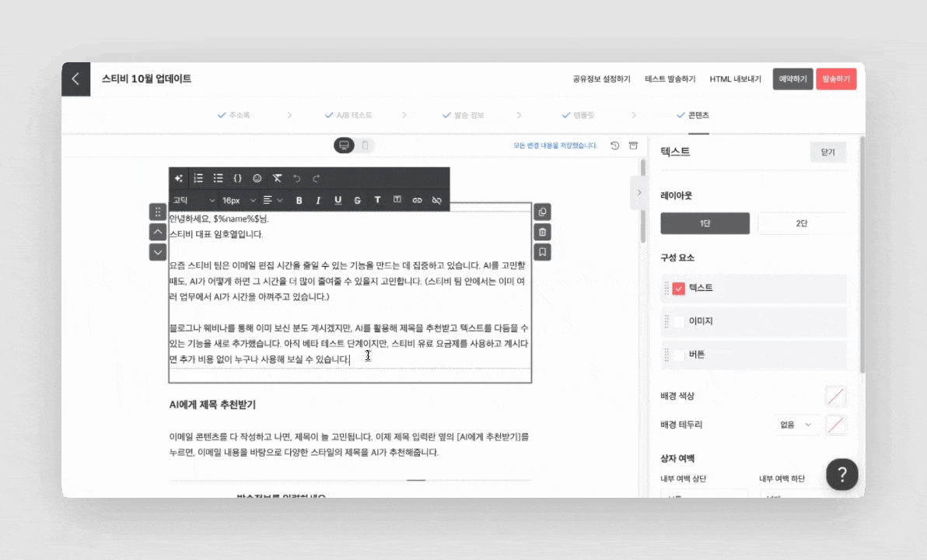This screenshot has height=560, width=927.
Task: Open the 배경 테두리 없음 dropdown
Action: point(796,425)
